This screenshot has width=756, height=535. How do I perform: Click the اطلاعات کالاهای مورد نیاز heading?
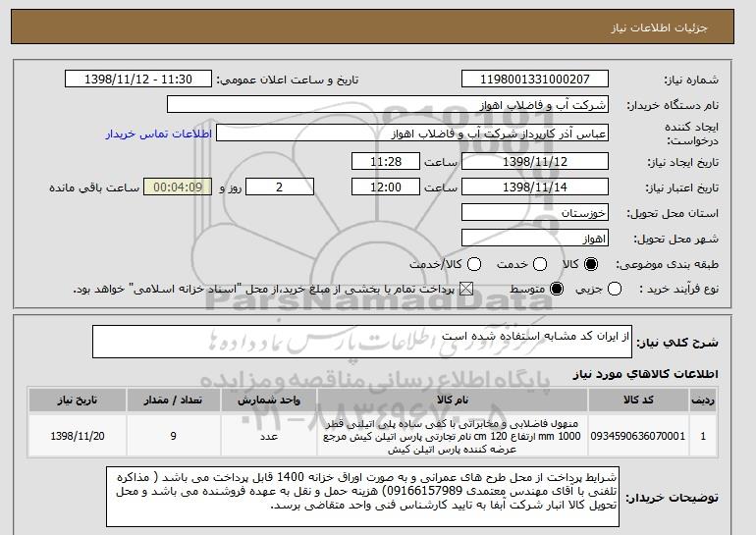pyautogui.click(x=645, y=374)
